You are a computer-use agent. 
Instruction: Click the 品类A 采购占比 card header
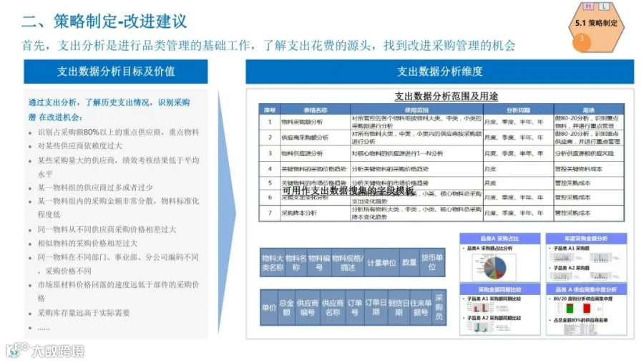[499, 238]
